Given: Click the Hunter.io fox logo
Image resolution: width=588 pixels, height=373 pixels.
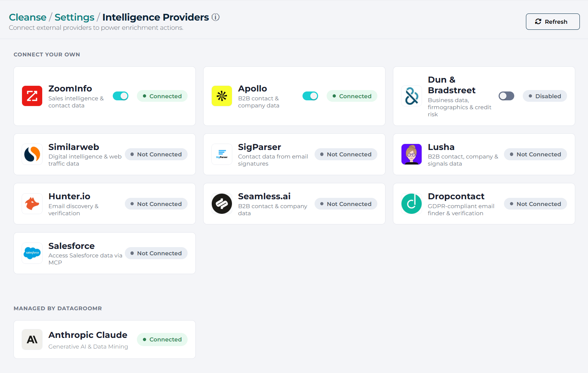Looking at the screenshot, I should click(x=32, y=204).
